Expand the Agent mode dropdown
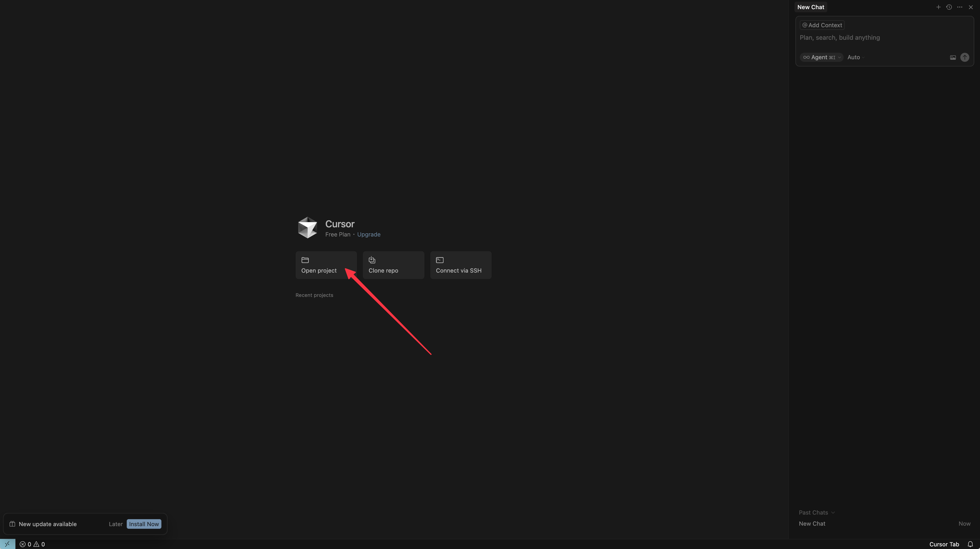 (x=821, y=57)
